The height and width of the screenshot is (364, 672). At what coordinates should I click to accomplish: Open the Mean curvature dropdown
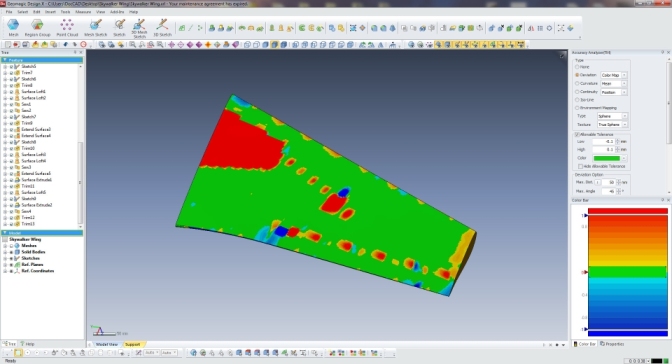pyautogui.click(x=614, y=84)
